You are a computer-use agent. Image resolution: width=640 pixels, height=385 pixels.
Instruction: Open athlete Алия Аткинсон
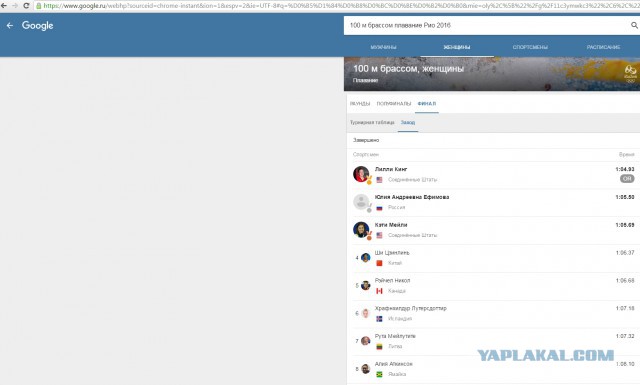pyautogui.click(x=393, y=364)
